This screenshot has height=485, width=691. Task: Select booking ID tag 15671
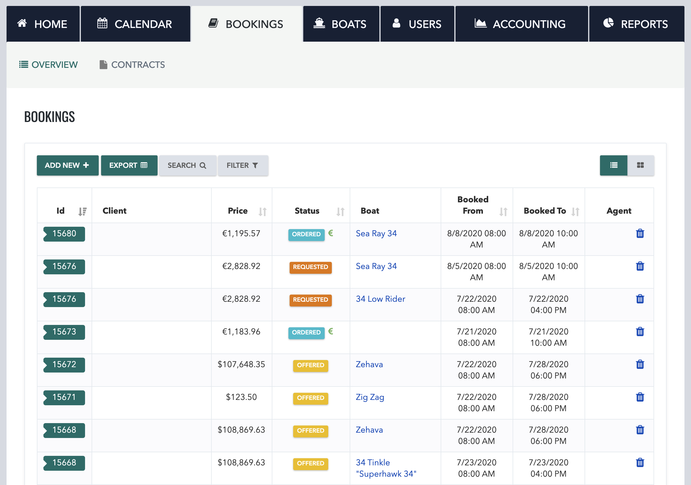pos(65,397)
